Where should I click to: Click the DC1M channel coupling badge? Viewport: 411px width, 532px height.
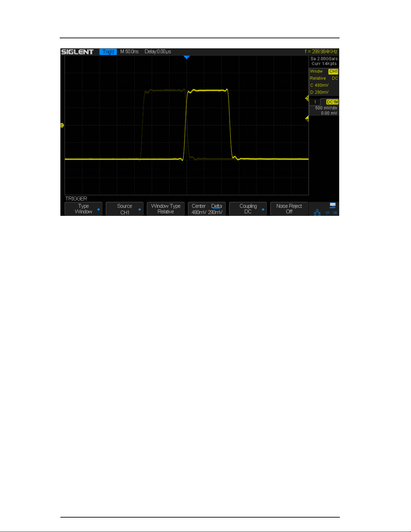click(x=332, y=102)
